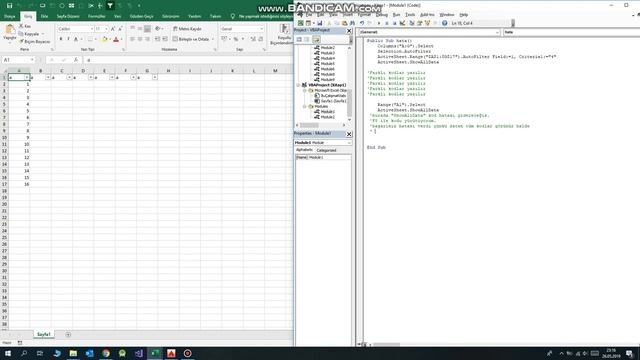
Task: Click the percent style icon
Action: coord(236,39)
